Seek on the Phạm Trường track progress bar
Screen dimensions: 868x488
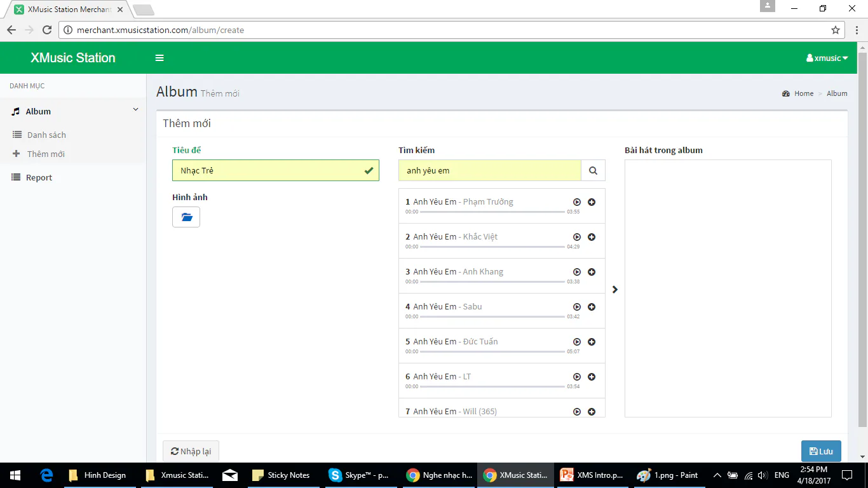492,212
